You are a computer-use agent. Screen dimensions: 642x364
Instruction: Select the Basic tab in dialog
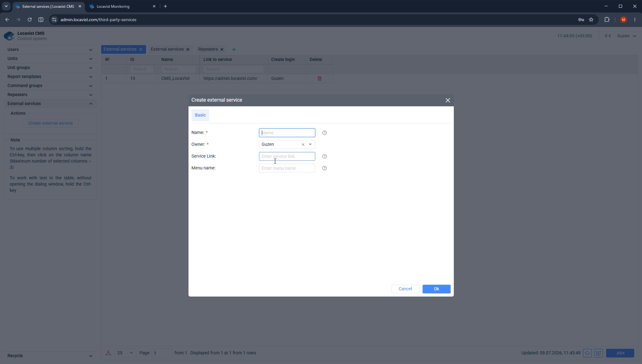click(200, 115)
